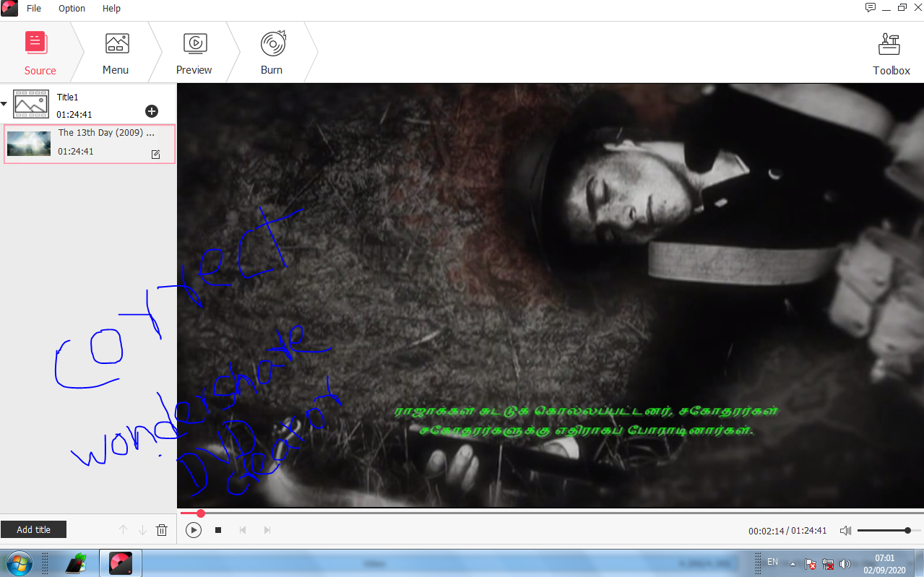
Task: Skip to the previous clip
Action: pyautogui.click(x=243, y=530)
